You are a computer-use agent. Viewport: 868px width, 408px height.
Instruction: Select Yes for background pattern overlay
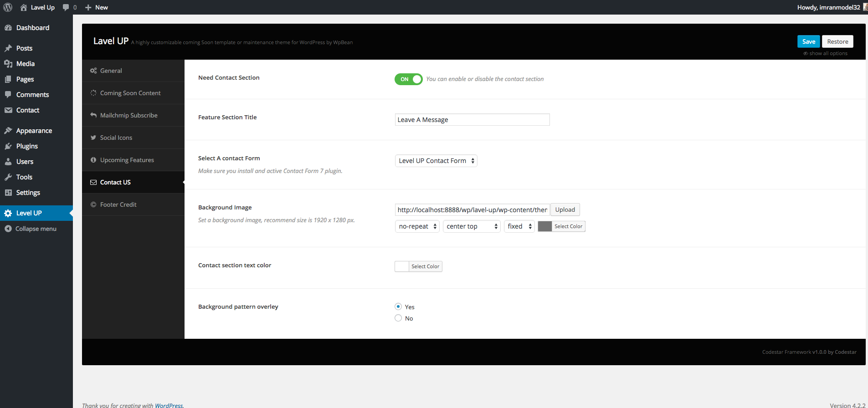(398, 306)
